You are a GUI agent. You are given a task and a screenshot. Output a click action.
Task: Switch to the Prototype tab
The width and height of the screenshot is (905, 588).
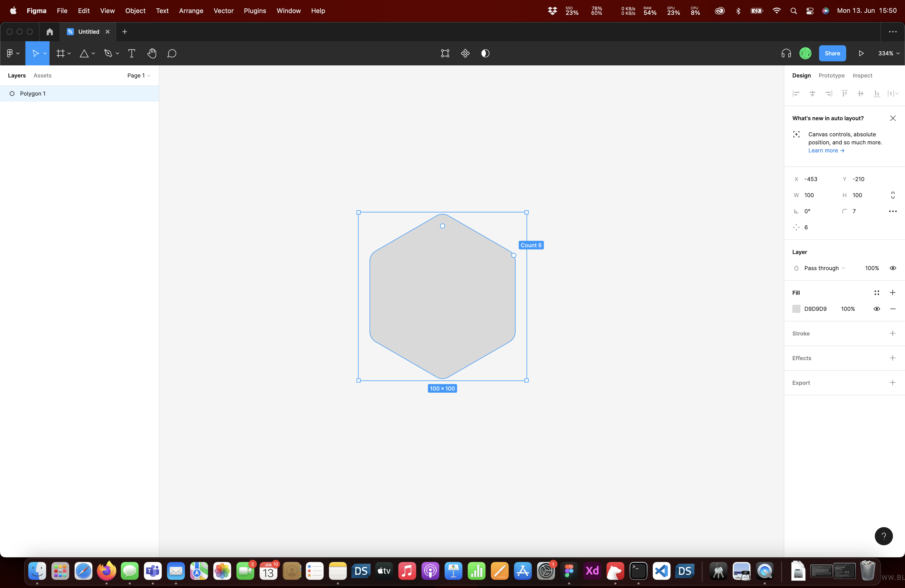[831, 75]
